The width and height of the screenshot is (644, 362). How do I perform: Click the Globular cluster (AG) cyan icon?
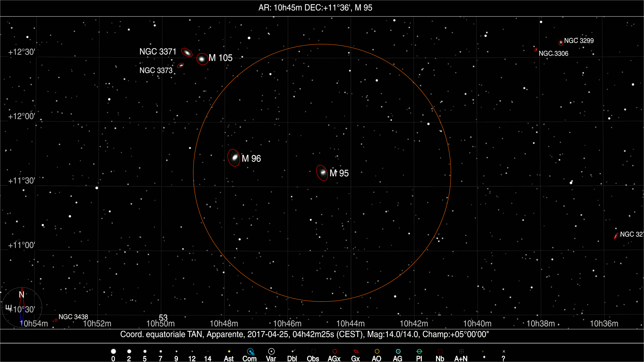point(398,351)
